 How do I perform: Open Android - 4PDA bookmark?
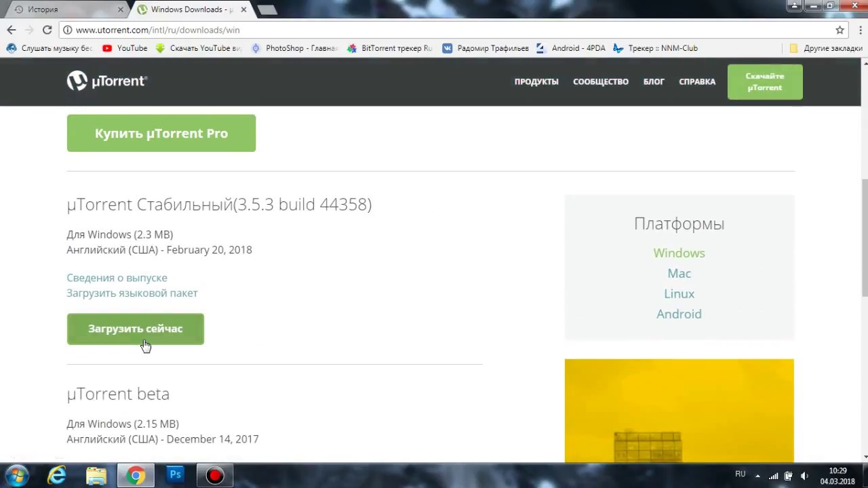(571, 48)
